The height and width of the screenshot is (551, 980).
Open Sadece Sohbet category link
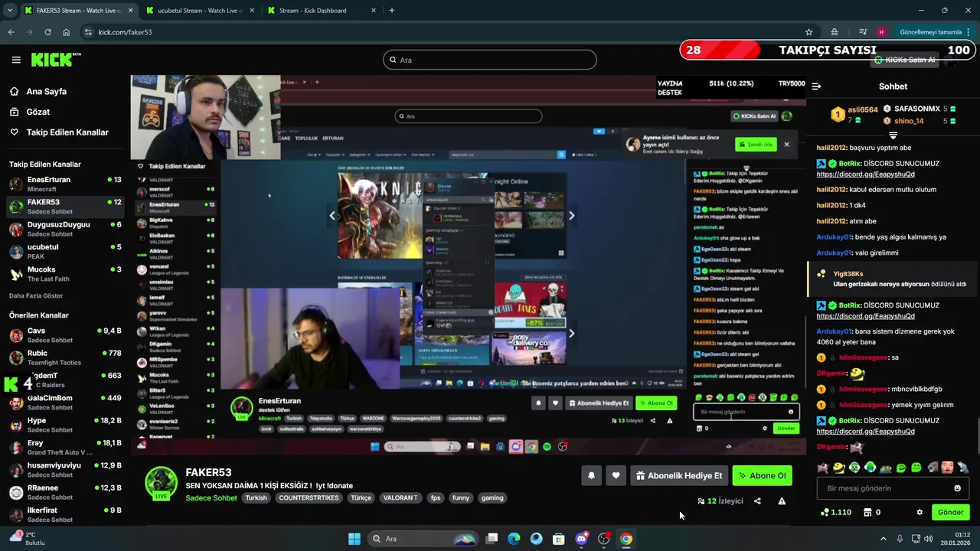coord(211,498)
